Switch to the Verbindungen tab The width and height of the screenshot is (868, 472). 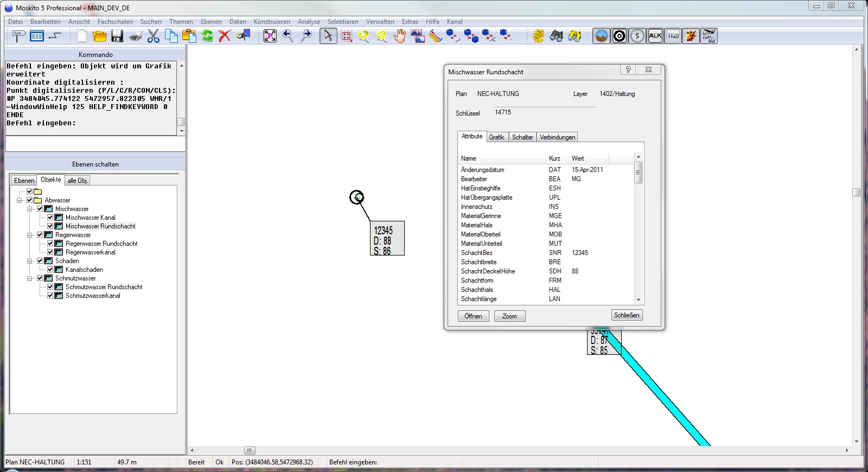click(x=557, y=137)
